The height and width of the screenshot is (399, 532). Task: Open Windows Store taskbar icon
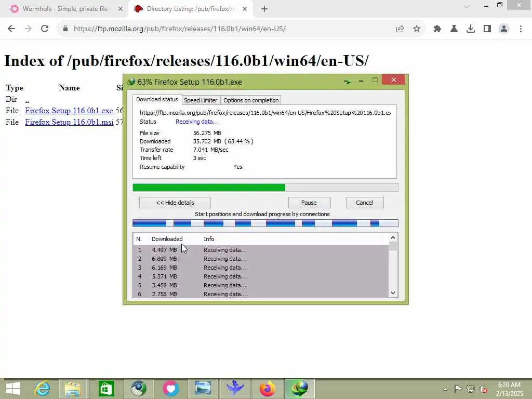pos(106,389)
